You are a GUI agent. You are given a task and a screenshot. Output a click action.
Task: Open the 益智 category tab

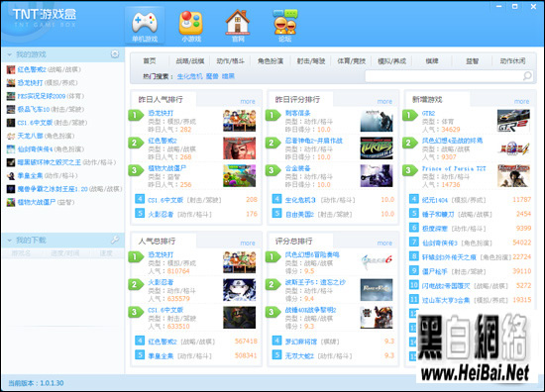pos(473,61)
